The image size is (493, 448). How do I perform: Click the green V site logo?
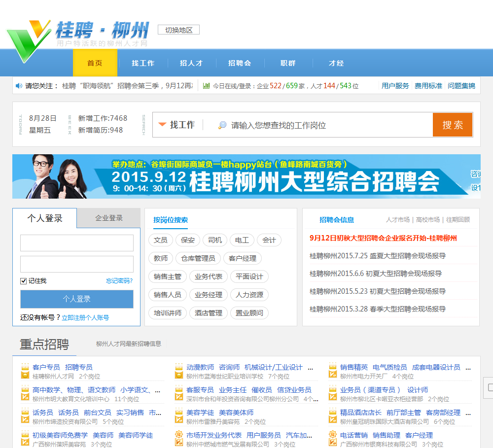pos(28,41)
